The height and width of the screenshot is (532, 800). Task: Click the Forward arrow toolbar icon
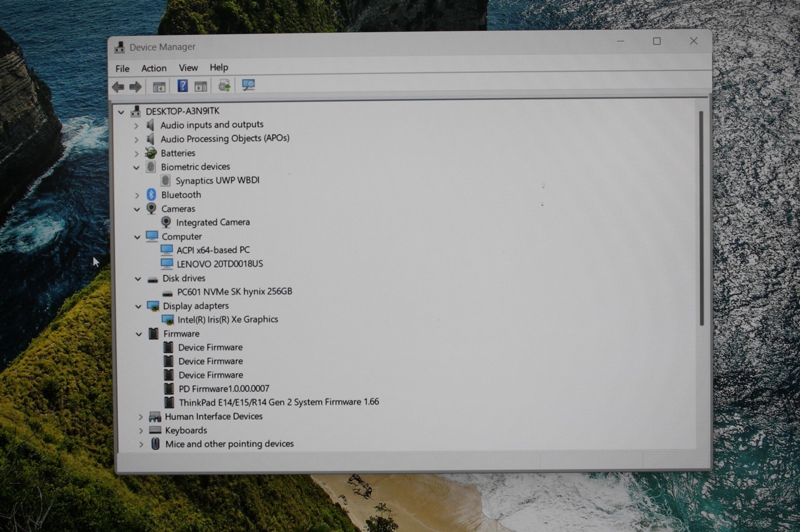pyautogui.click(x=135, y=87)
